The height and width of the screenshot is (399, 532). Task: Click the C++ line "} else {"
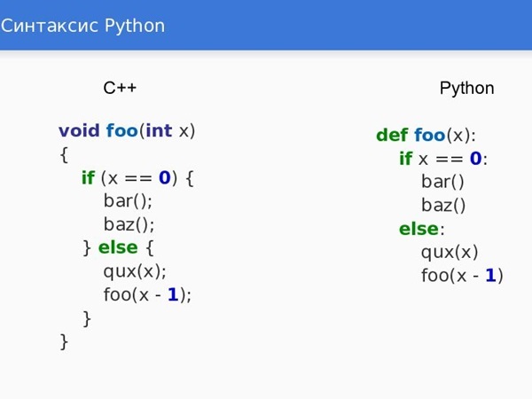118,247
